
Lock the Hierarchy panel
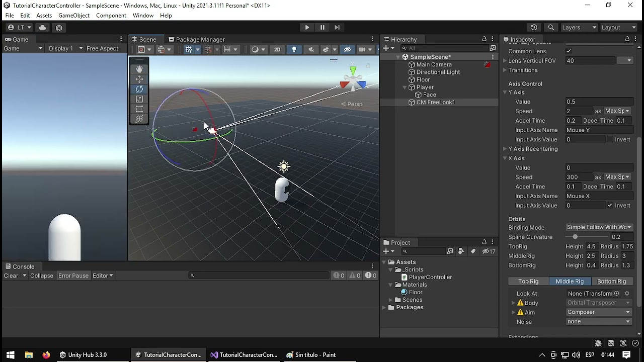484,39
